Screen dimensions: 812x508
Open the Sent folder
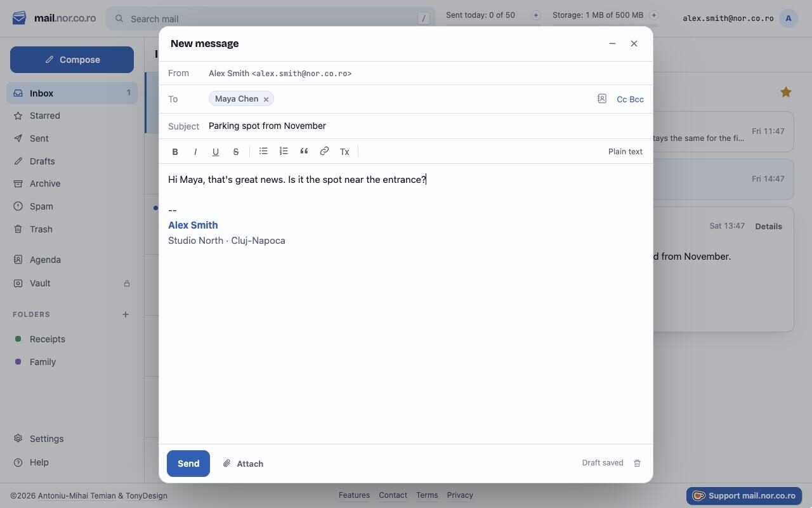point(72,138)
